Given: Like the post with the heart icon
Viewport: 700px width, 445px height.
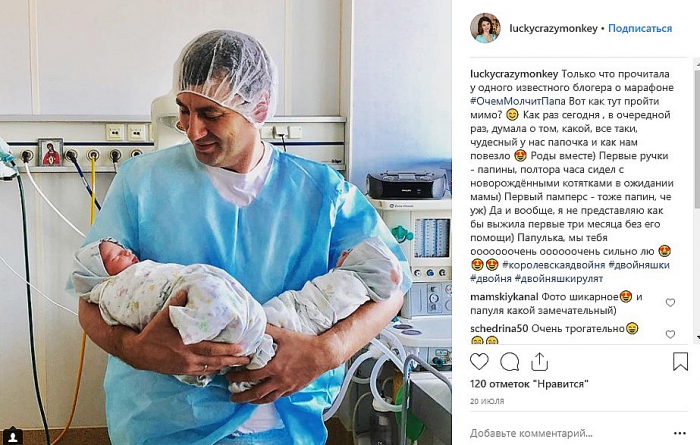Looking at the screenshot, I should 479,362.
